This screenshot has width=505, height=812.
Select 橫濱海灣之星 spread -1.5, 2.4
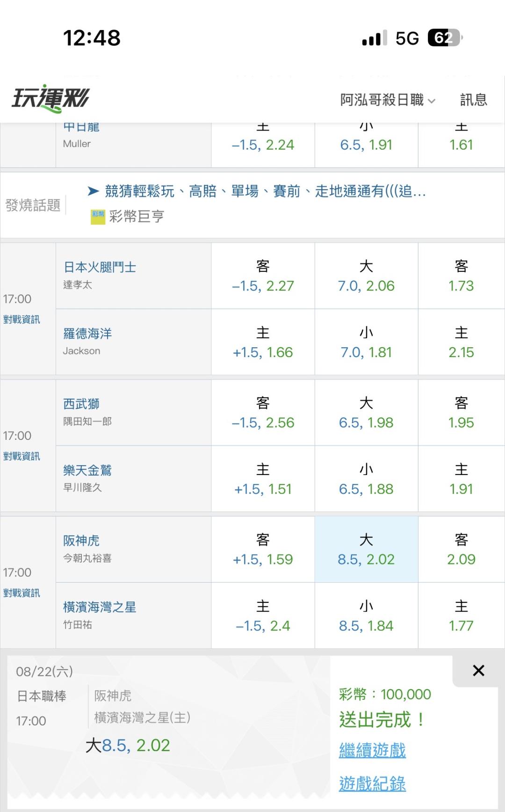(x=263, y=615)
